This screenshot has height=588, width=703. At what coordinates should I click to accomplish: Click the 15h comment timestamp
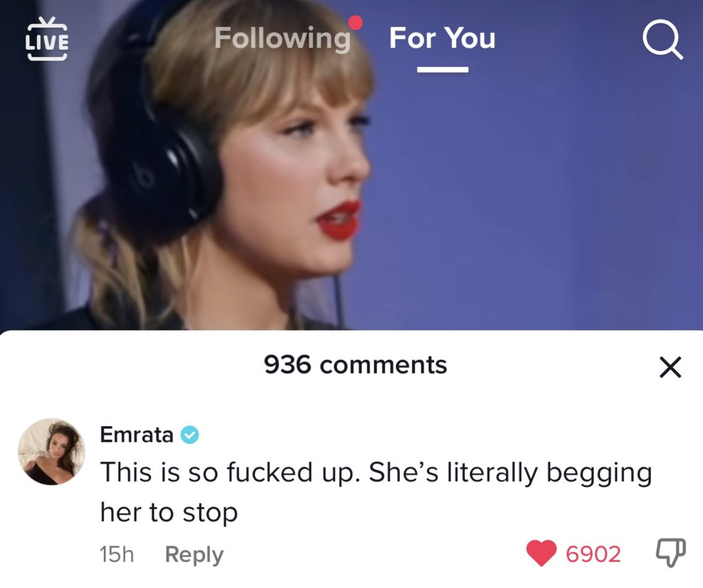pos(117,554)
